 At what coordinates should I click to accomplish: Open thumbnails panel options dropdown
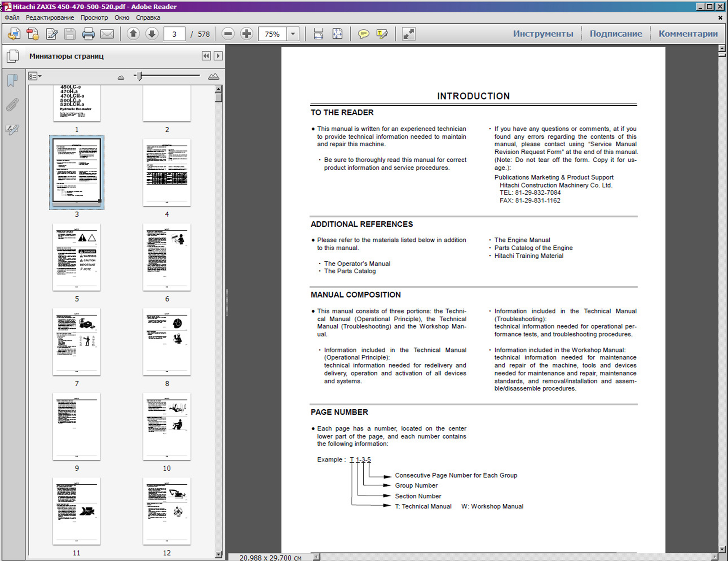35,76
